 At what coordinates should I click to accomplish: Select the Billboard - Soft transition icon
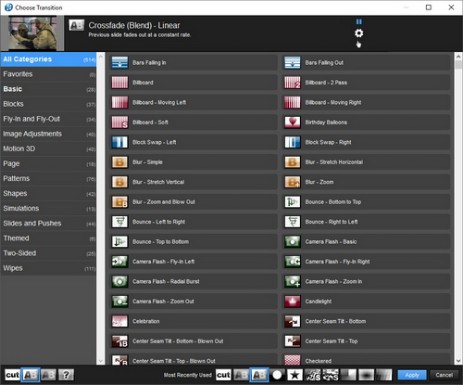[x=120, y=122]
